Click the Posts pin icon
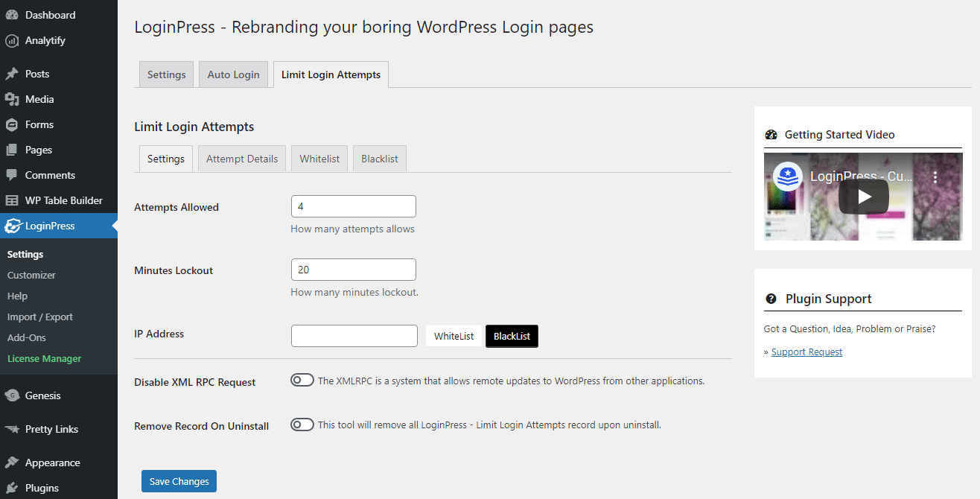This screenshot has height=499, width=980. coord(11,74)
